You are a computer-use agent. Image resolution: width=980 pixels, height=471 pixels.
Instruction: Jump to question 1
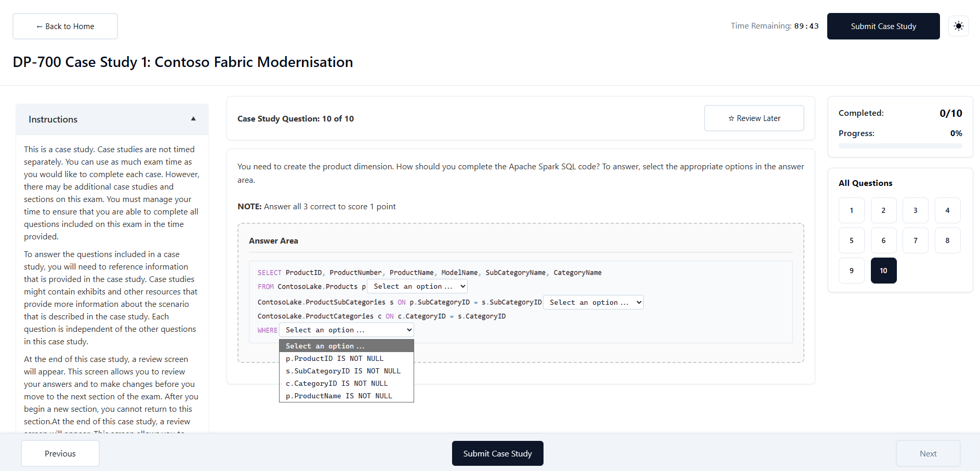(x=851, y=210)
